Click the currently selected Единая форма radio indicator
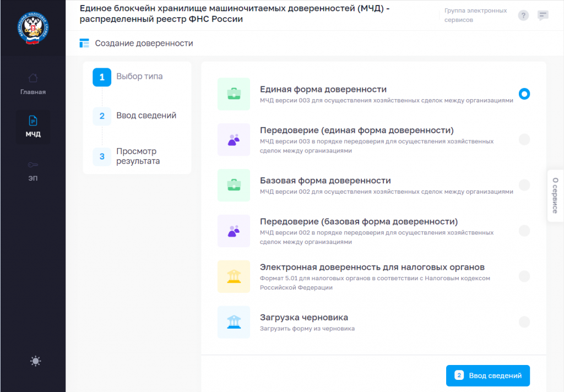 pyautogui.click(x=524, y=94)
